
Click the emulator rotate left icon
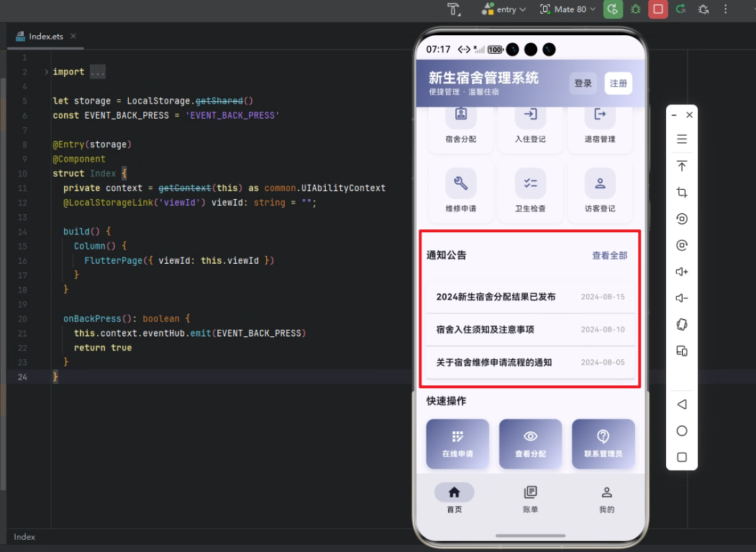682,218
